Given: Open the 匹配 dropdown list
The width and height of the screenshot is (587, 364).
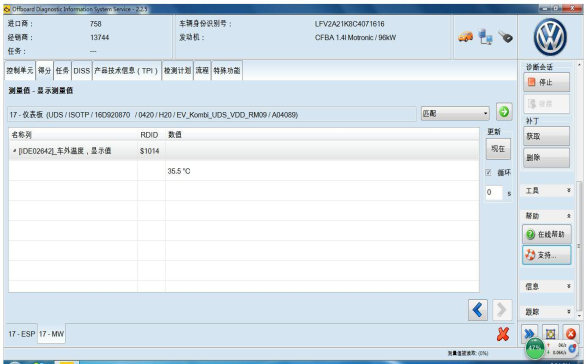Looking at the screenshot, I should 455,113.
